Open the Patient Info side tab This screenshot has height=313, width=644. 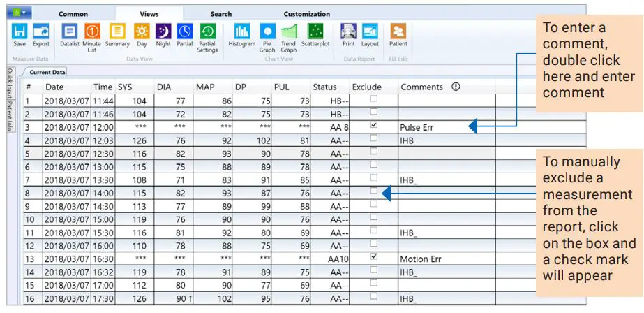(x=10, y=116)
